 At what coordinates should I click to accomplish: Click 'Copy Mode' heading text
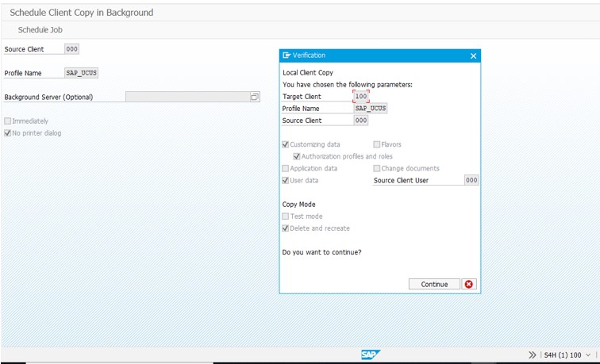point(299,205)
